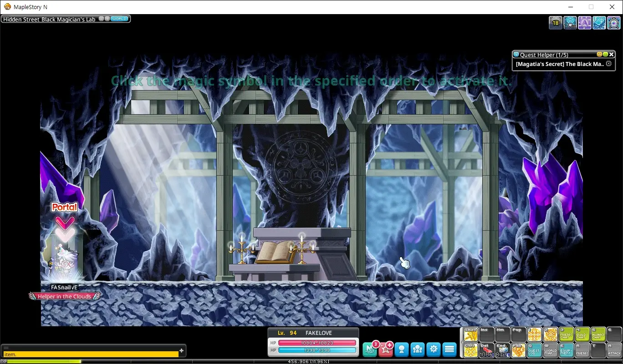Click the Lv. 94 FAKELOVE nameplate
Screen dimensions: 623x364
pos(313,333)
